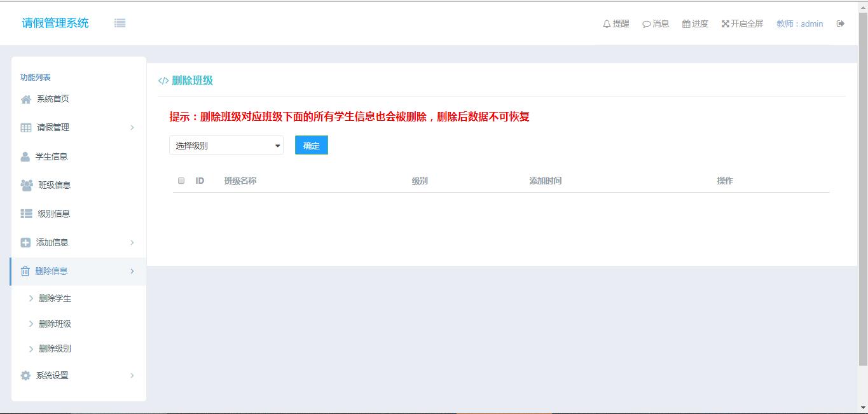The width and height of the screenshot is (868, 414).
Task: Open the 进度 progress link
Action: [x=695, y=24]
